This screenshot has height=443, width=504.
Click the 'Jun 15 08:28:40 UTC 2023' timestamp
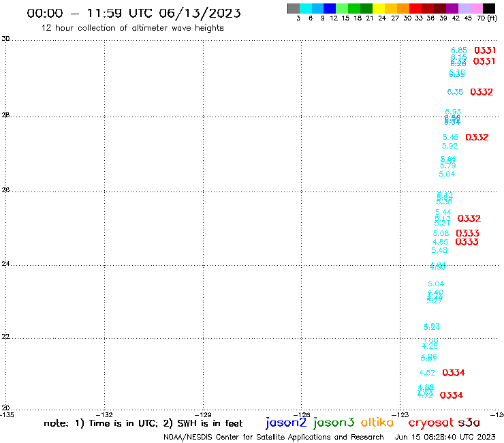[x=445, y=437]
